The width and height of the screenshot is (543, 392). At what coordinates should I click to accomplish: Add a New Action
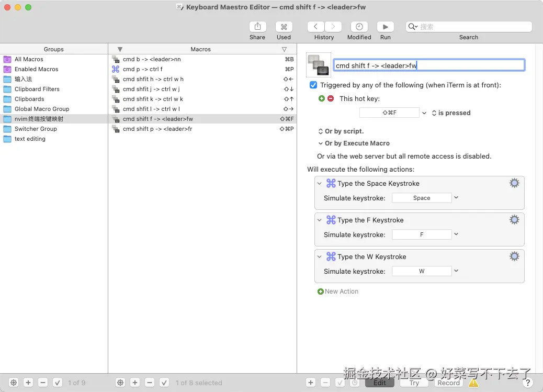click(x=338, y=292)
